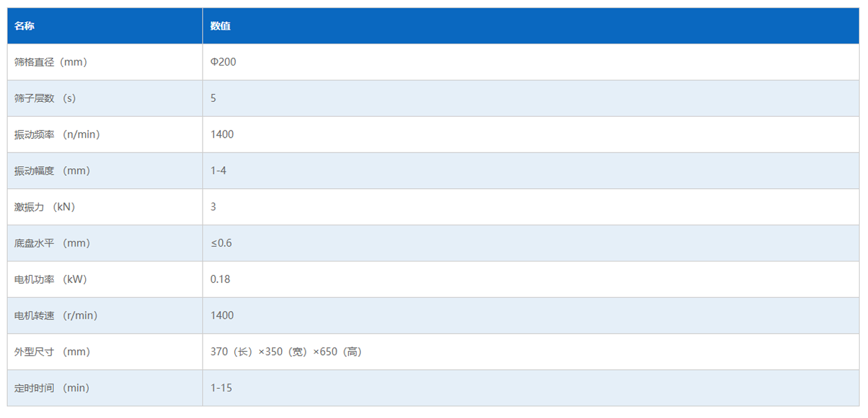
Task: Select the 电机功率 (kW) label
Action: [51, 280]
